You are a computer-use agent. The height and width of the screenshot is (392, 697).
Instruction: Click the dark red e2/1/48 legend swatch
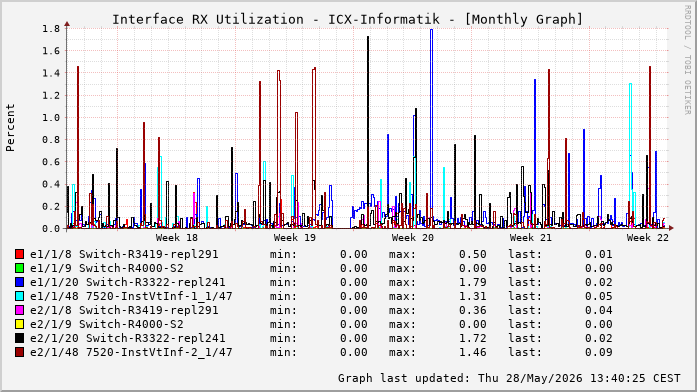(19, 352)
